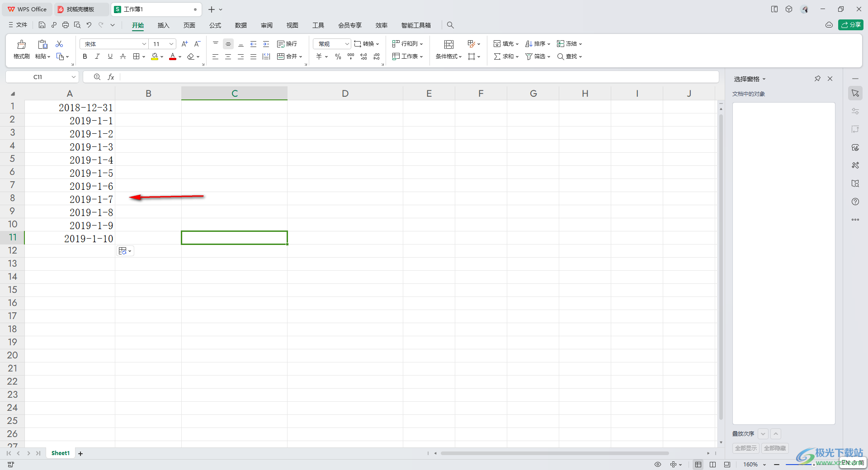Click the Percent style icon

pyautogui.click(x=338, y=56)
